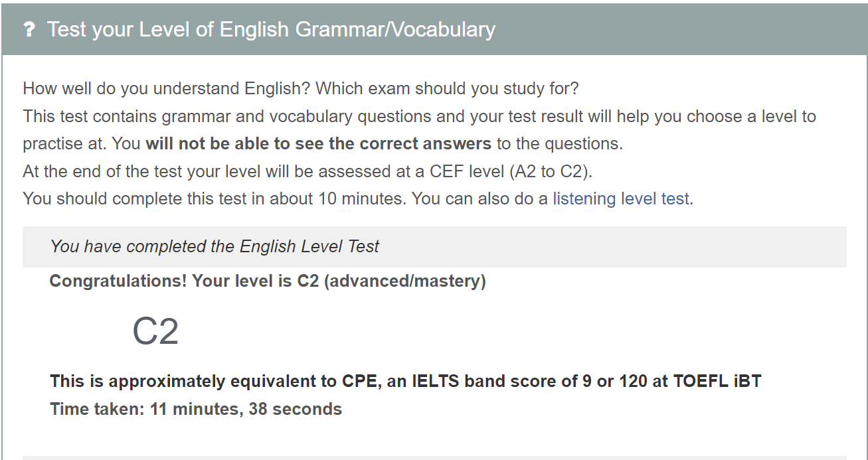The height and width of the screenshot is (460, 868).
Task: Click the Which exam should you study for text
Action: coord(448,88)
